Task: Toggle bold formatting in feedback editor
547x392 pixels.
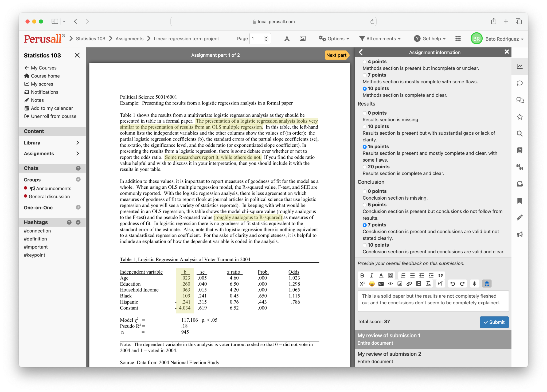Action: 362,275
